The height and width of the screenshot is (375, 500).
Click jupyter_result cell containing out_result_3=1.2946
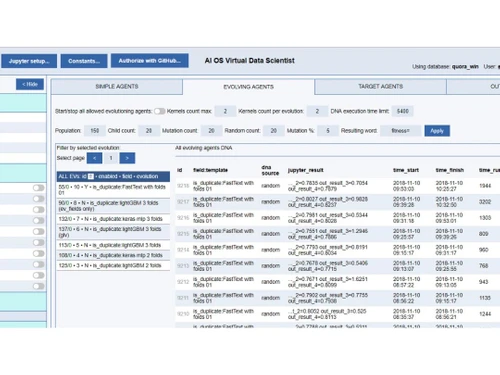pyautogui.click(x=328, y=234)
